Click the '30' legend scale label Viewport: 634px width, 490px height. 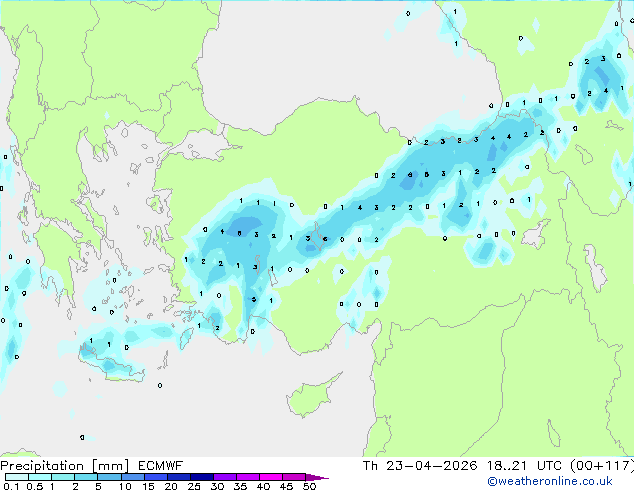pos(217,486)
